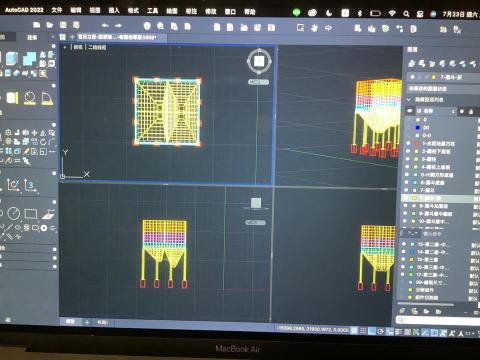Open the WCS dropdown under the lower ViewCube

[x=256, y=222]
